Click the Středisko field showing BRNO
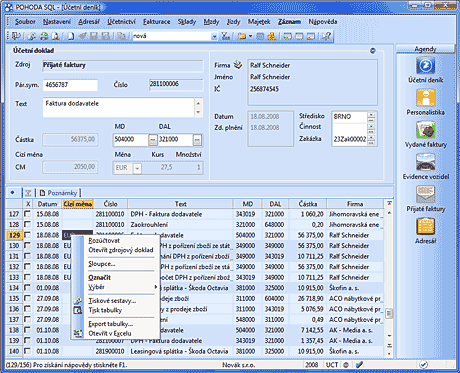 (349, 117)
